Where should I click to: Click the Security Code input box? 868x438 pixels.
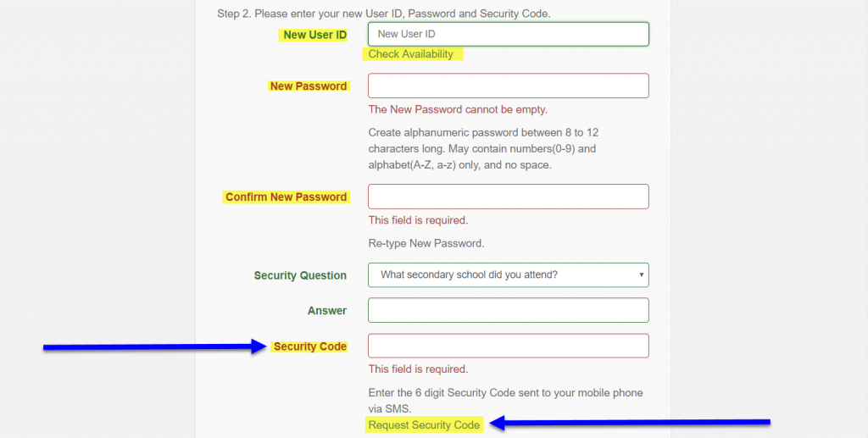[x=508, y=346]
